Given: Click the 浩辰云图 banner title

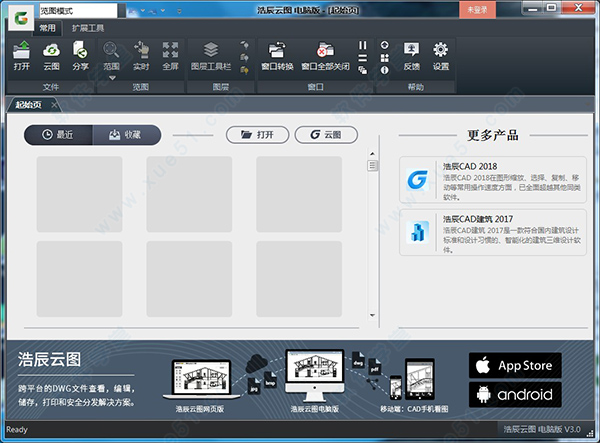Looking at the screenshot, I should [x=49, y=360].
